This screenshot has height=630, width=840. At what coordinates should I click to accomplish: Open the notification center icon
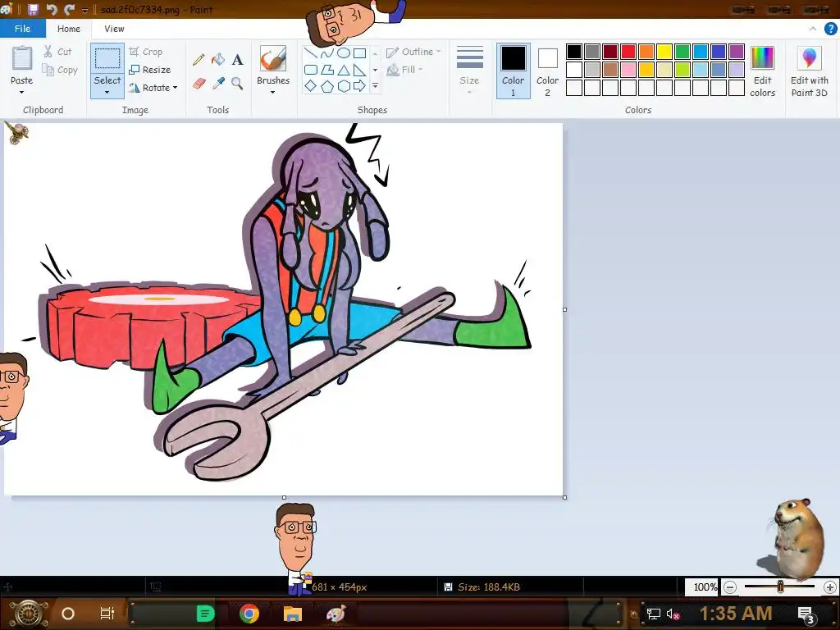(806, 614)
